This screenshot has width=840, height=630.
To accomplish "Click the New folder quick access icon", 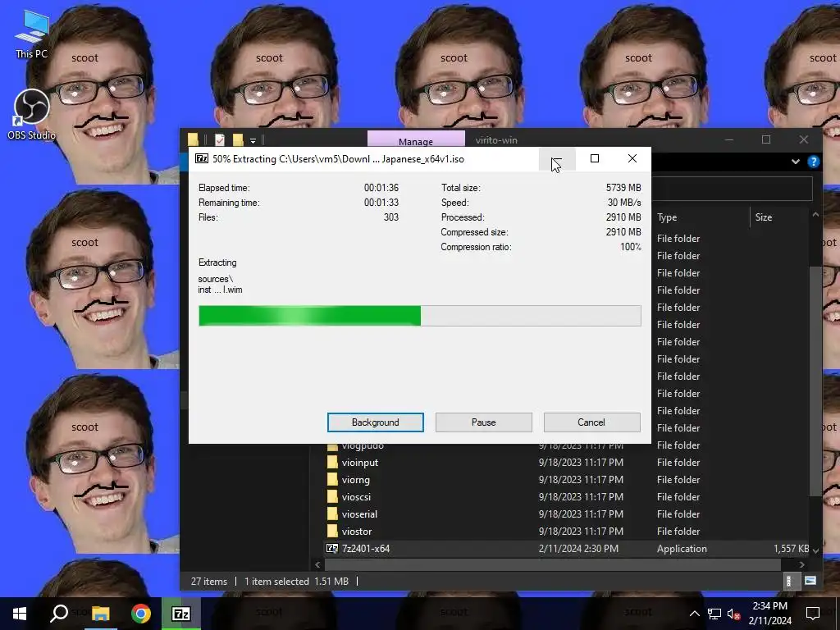I will pos(238,139).
